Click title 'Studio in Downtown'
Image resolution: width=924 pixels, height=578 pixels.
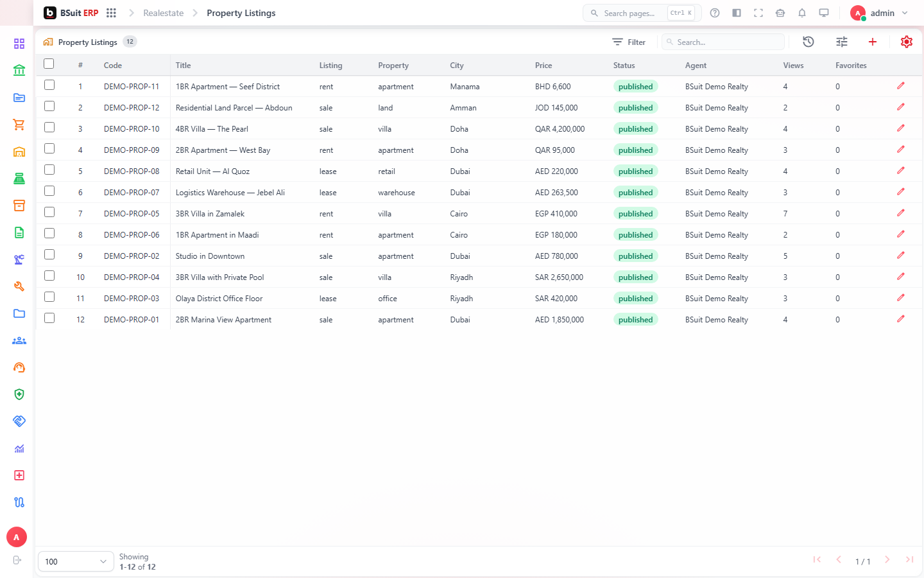click(x=210, y=256)
